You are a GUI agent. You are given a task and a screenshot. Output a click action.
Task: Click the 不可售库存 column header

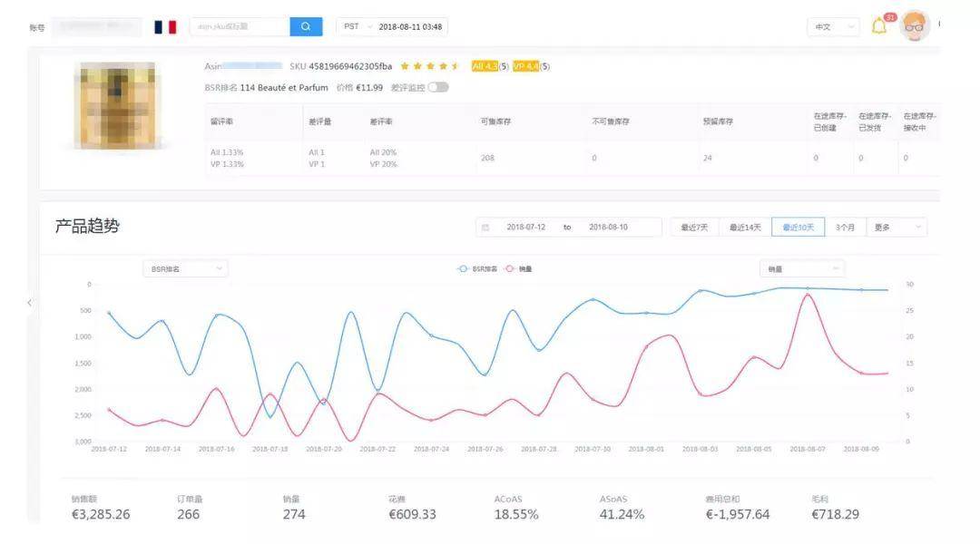(611, 121)
